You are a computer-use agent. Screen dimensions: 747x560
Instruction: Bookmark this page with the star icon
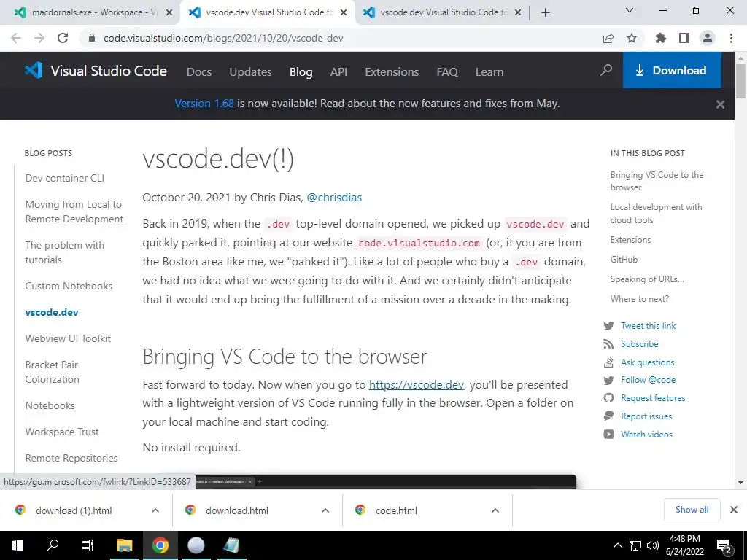tap(632, 38)
